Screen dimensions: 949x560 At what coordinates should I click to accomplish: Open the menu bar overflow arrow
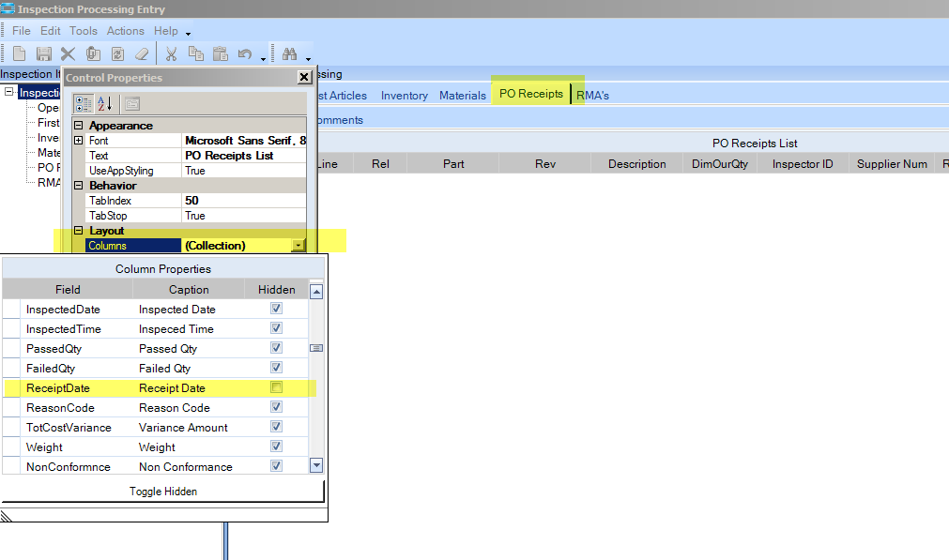pos(189,34)
